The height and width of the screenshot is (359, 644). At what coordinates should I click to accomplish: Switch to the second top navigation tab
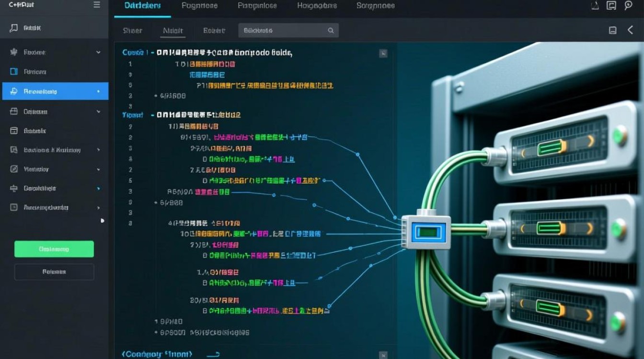point(199,6)
